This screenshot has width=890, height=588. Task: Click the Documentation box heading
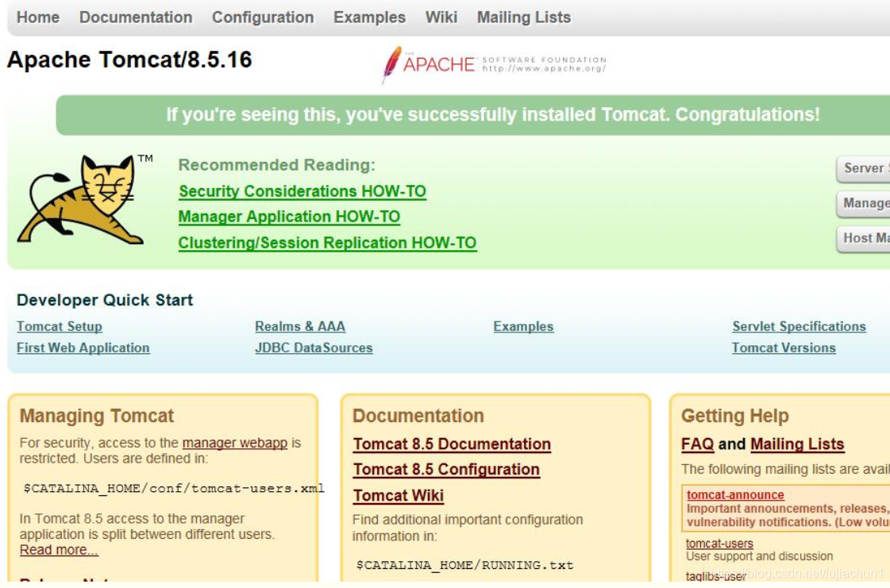pyautogui.click(x=418, y=416)
